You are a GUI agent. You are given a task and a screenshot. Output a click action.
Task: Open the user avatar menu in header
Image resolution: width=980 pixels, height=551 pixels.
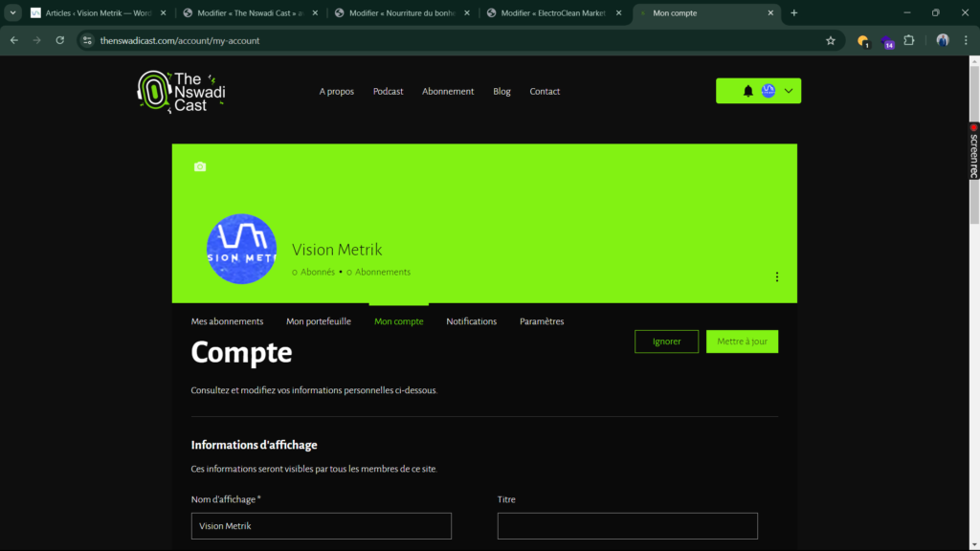pos(768,91)
